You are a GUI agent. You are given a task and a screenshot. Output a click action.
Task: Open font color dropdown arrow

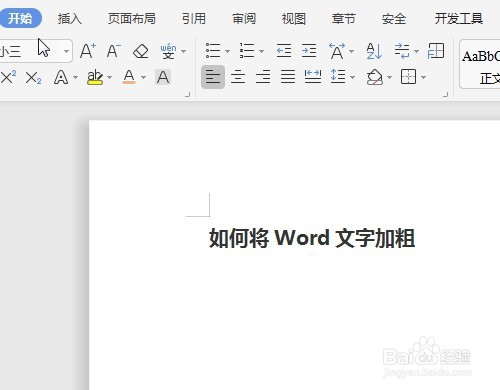[144, 77]
